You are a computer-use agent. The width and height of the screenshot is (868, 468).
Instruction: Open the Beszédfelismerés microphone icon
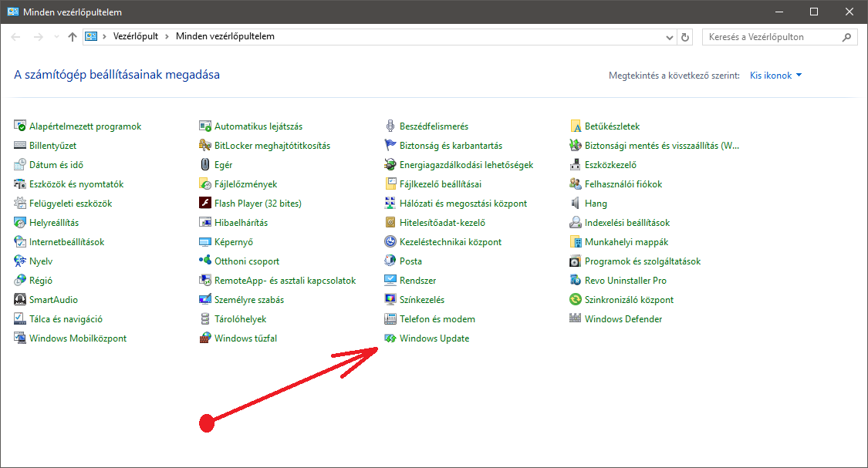[x=390, y=126]
